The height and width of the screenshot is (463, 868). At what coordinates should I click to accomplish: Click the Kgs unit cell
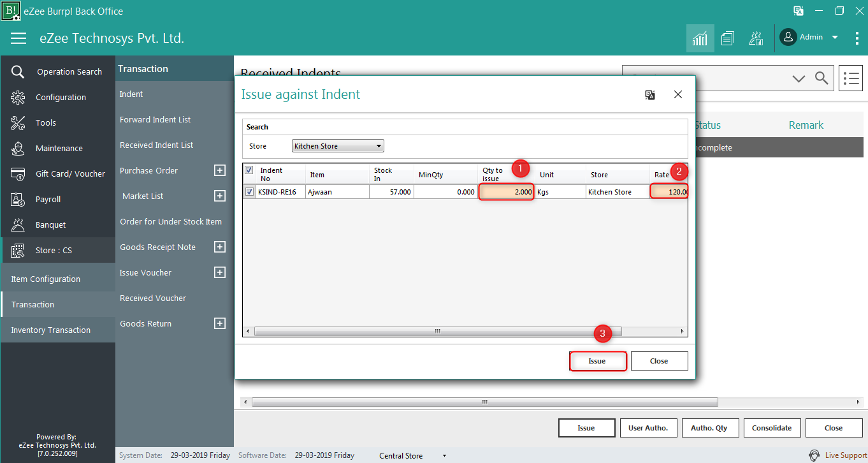pyautogui.click(x=560, y=192)
